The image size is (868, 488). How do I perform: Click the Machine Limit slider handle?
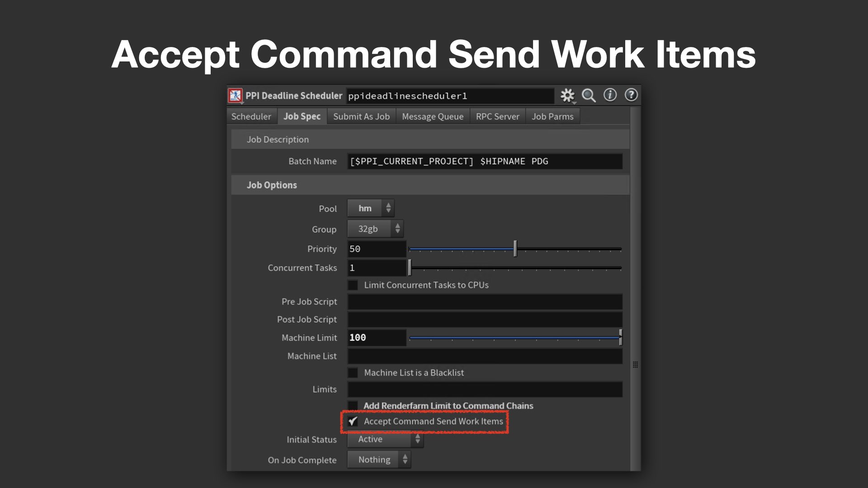pos(620,338)
